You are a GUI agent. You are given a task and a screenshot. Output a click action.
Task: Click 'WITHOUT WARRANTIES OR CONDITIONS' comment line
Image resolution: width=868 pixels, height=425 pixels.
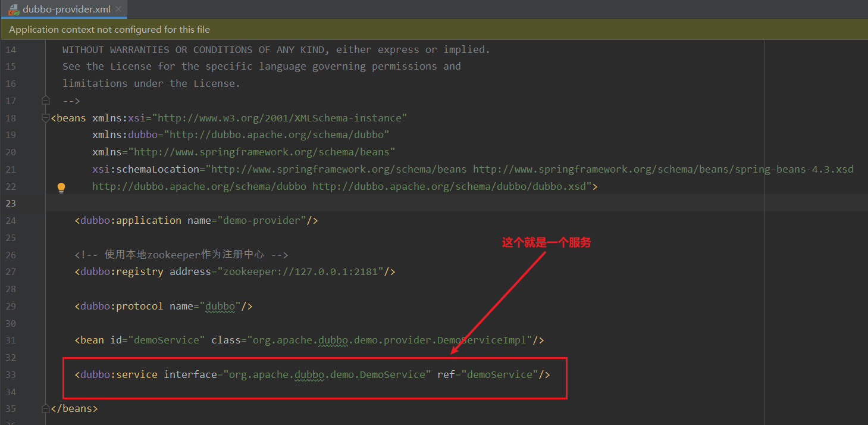(x=277, y=49)
